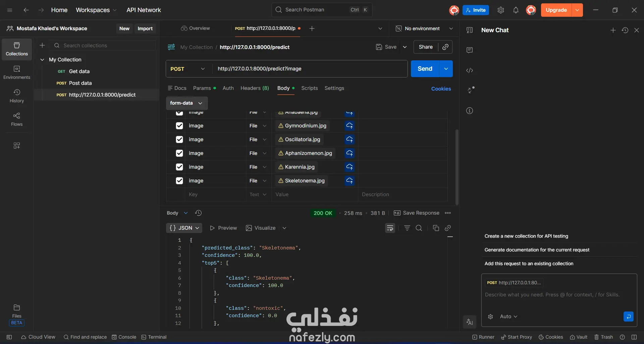
Task: Open response history clock icon
Action: (x=198, y=213)
